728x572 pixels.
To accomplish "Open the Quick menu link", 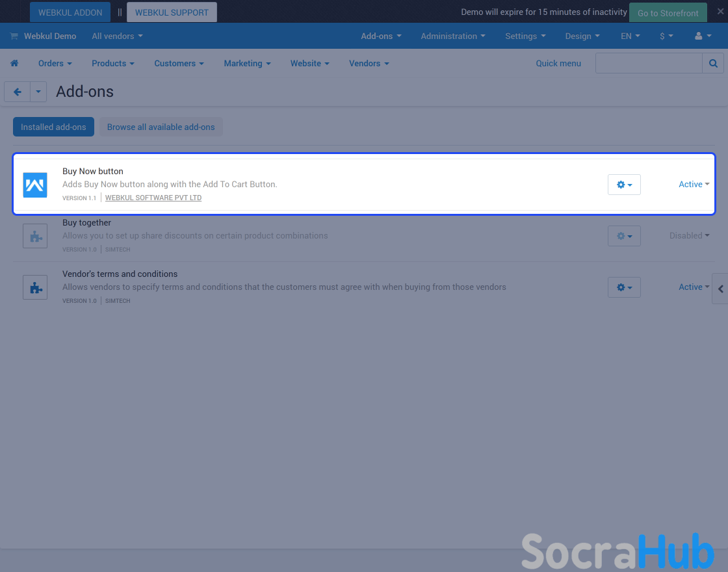I will 558,63.
